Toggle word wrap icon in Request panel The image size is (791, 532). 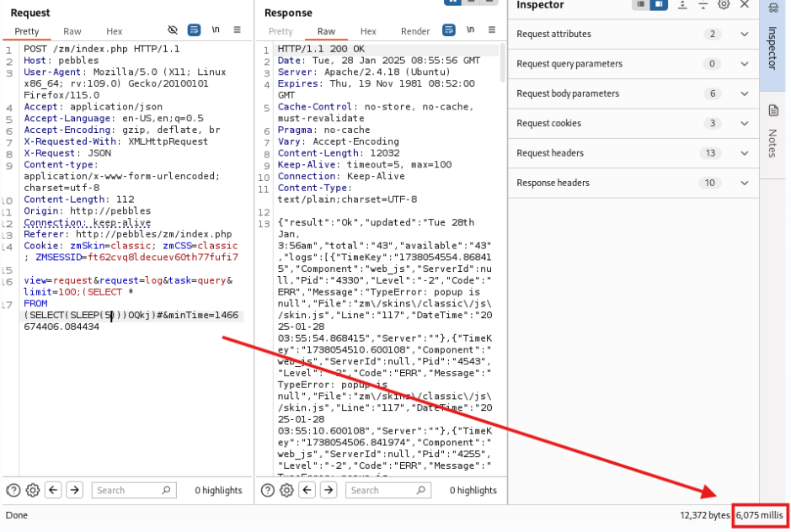point(194,29)
